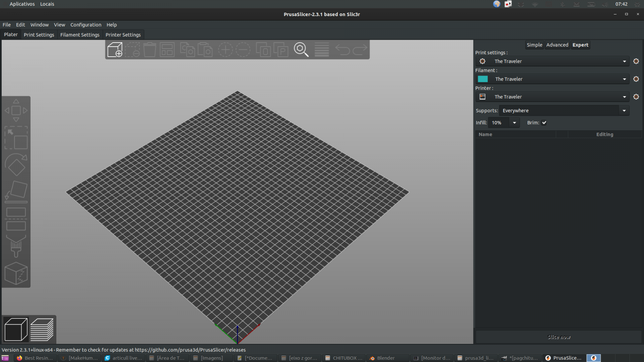The width and height of the screenshot is (644, 362).
Task: Click the Infill 10% value field
Action: click(499, 123)
